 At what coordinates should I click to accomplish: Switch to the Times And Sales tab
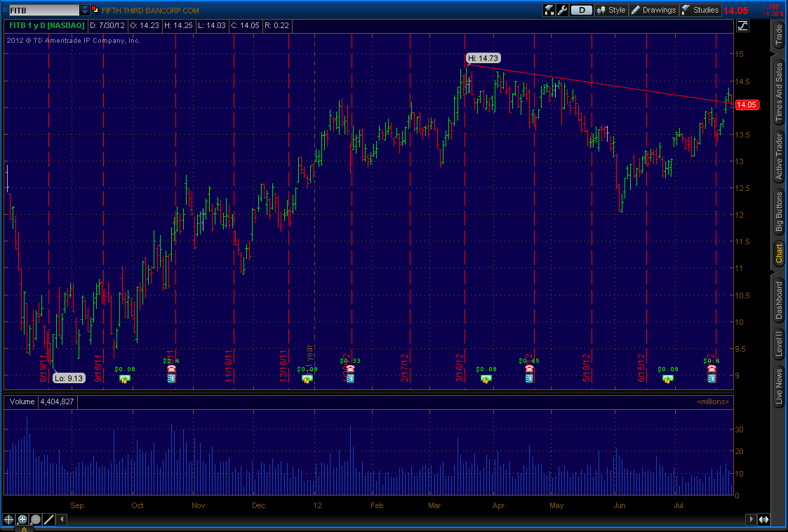coord(778,93)
